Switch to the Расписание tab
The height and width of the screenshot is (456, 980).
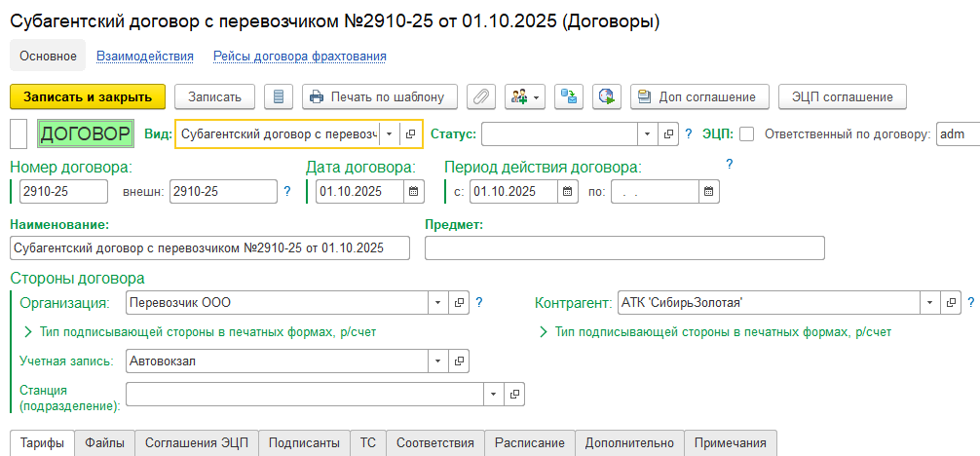click(529, 443)
